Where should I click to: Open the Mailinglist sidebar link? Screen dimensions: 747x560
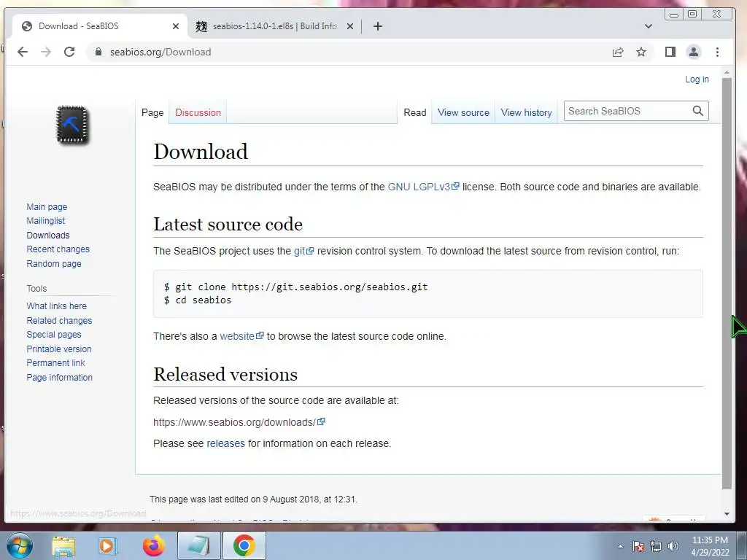point(46,221)
